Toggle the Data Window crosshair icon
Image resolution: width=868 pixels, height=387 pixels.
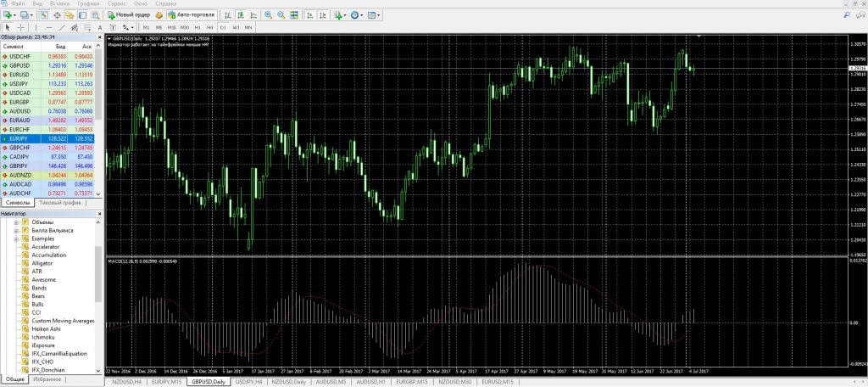click(x=57, y=15)
